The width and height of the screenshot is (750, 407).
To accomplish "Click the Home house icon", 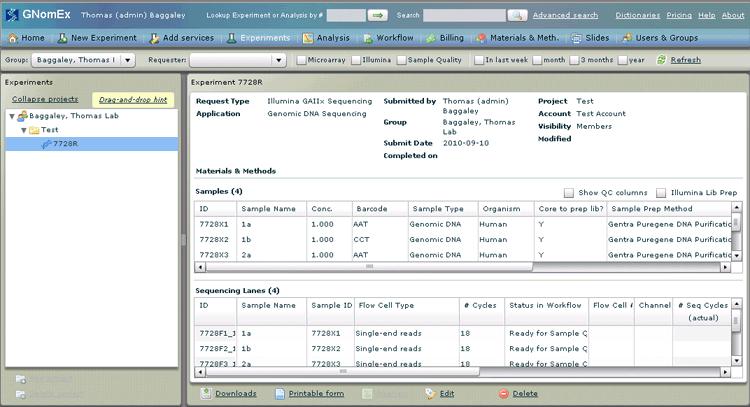I will [12, 38].
